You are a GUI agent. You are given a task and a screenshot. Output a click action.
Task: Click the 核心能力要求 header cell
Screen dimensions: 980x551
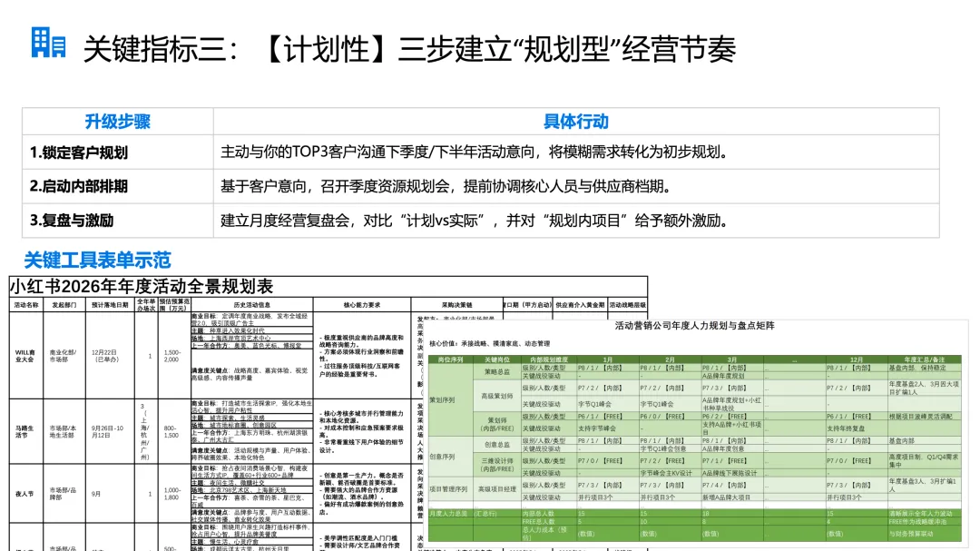point(362,305)
